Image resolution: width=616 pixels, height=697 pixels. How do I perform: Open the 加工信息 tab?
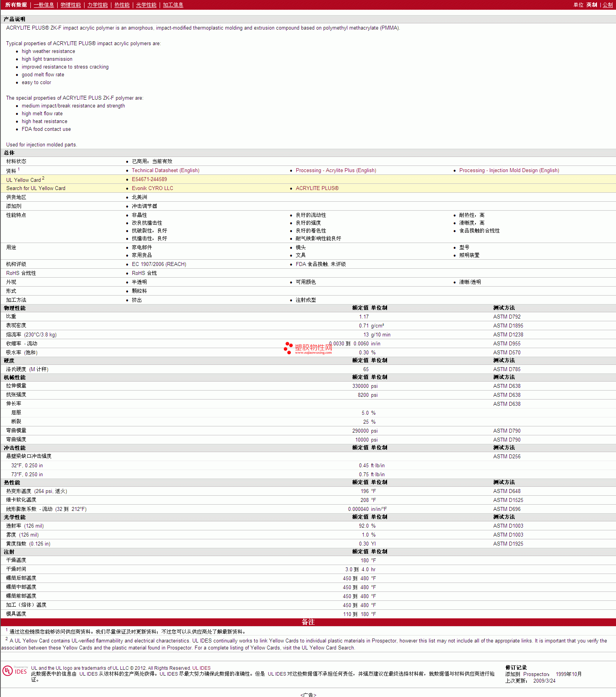(173, 5)
